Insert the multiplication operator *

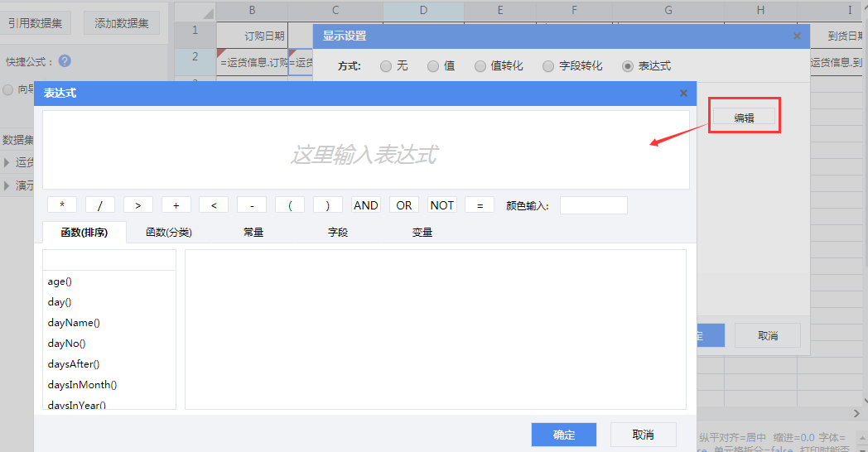click(x=62, y=205)
